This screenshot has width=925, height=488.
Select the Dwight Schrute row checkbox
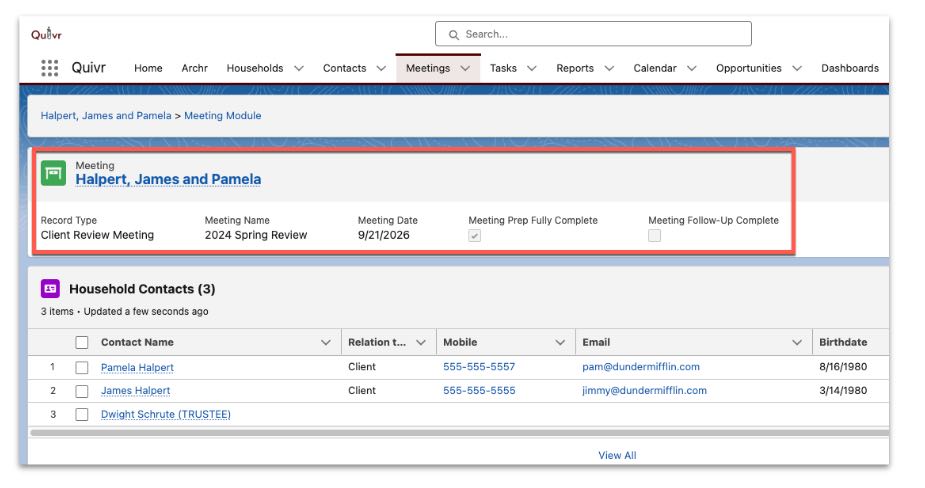(82, 414)
